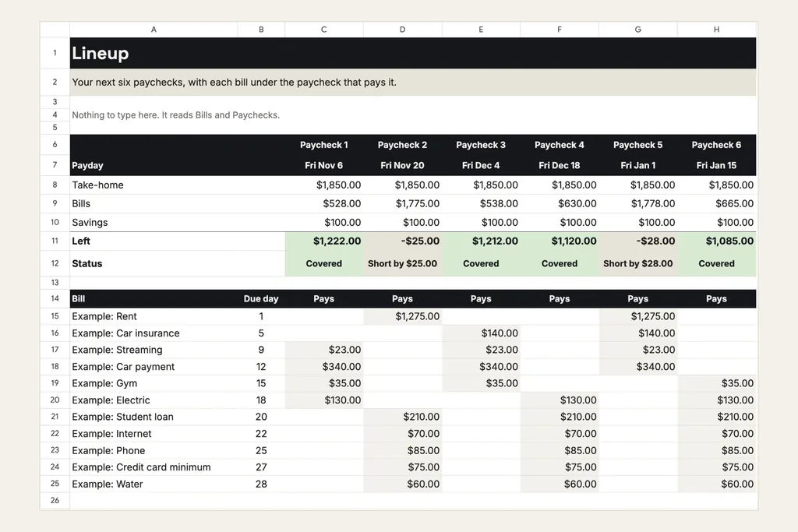Click the 'Example: Student loan' bill name
Screen dimensions: 798x532
click(122, 417)
